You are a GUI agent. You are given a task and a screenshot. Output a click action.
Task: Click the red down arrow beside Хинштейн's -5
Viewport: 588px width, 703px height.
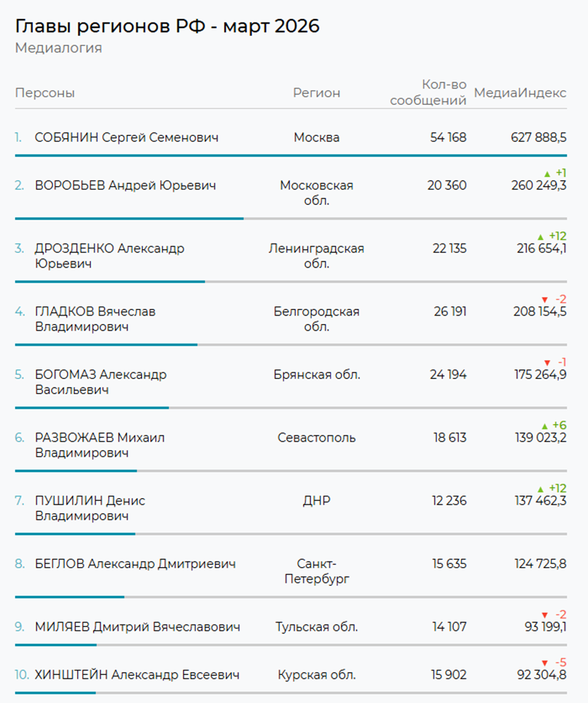pyautogui.click(x=544, y=663)
